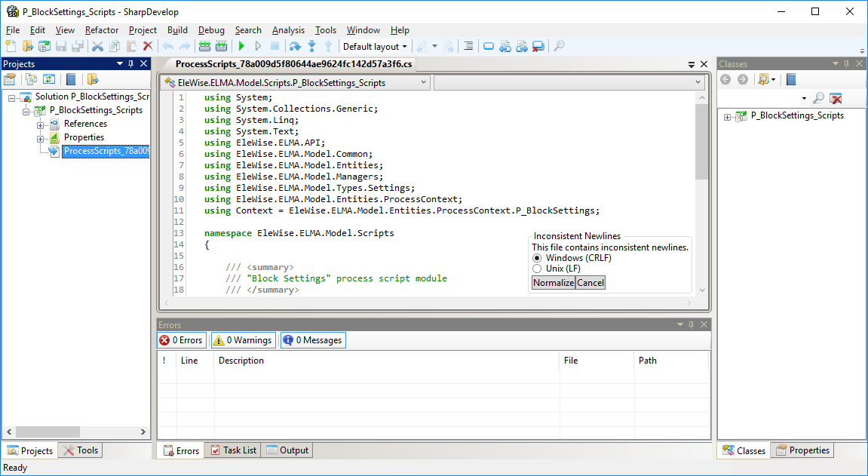
Task: Click the Build Solution toolbar icon
Action: [x=204, y=47]
